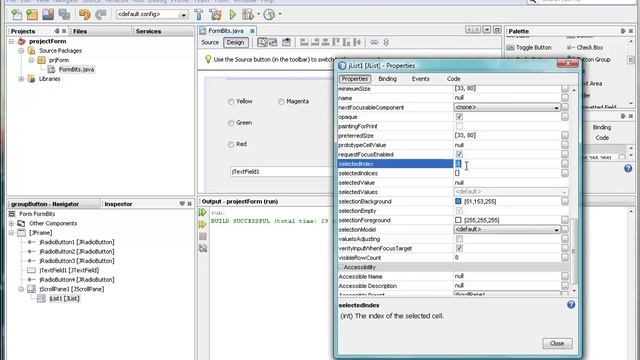Activate Selection Mode in the design toolbar
The height and width of the screenshot is (360, 640).
262,42
